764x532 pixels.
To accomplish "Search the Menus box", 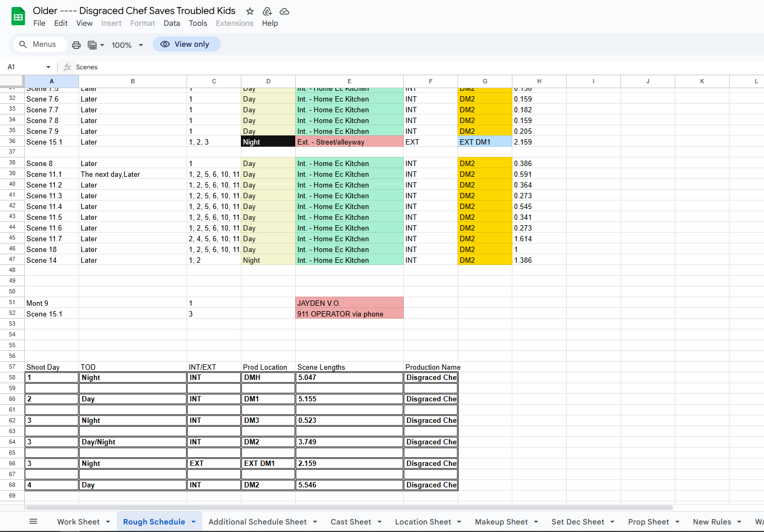I will tap(38, 45).
